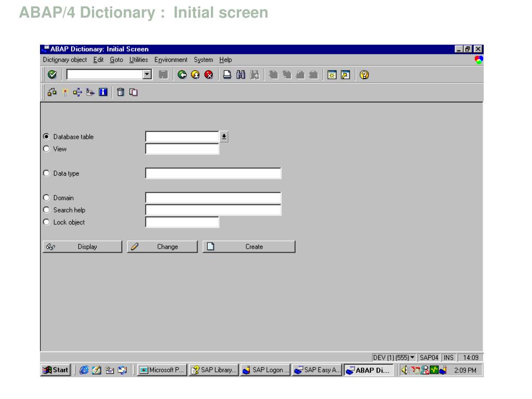Create a new session with the starburst icon
The image size is (532, 399).
332,74
